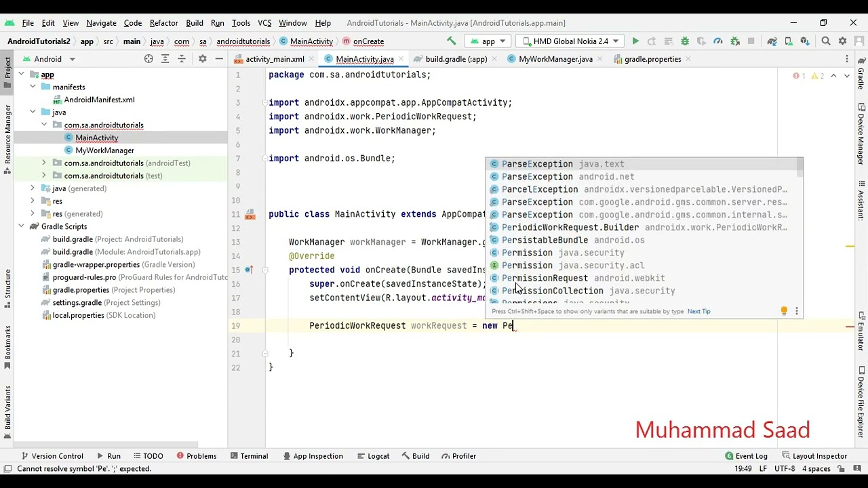Close the gradle.properties tab
This screenshot has width=868, height=488.
pos(688,59)
